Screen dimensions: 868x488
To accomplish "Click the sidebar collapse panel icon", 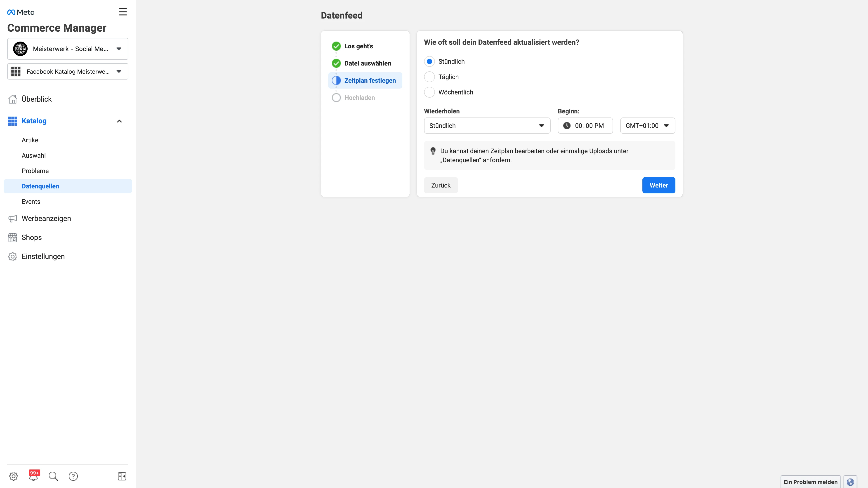I will [x=122, y=476].
